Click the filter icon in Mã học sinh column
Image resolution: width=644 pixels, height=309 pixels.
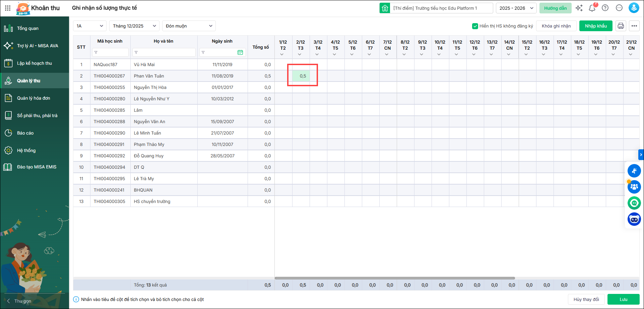96,52
